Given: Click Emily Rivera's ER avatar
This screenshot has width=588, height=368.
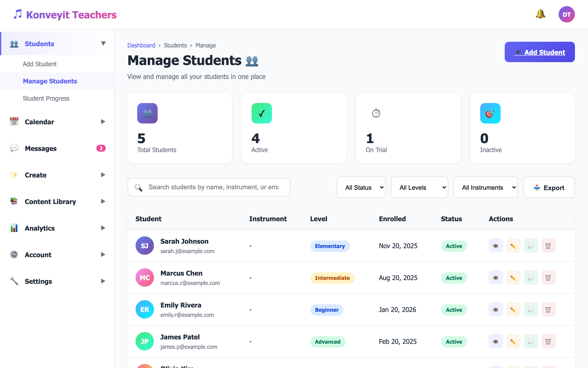Looking at the screenshot, I should click(x=145, y=310).
